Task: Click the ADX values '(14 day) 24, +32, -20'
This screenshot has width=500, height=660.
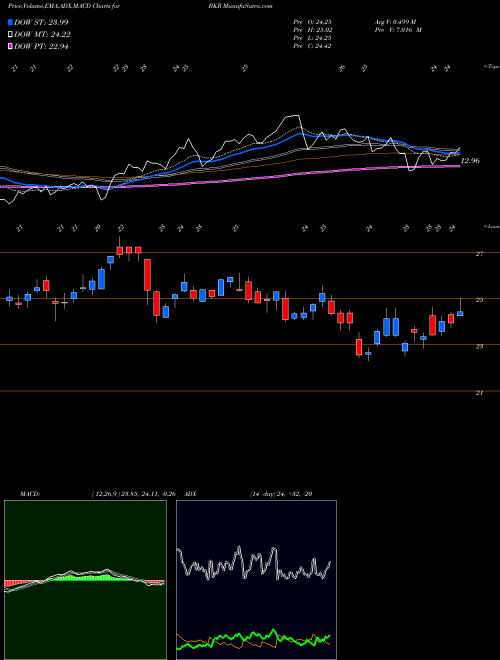Action: 281,494
